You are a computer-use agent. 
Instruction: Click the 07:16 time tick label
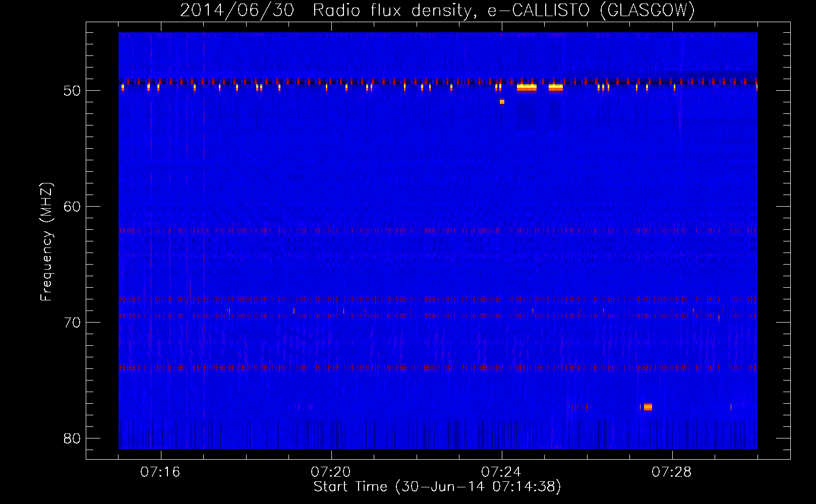[160, 472]
